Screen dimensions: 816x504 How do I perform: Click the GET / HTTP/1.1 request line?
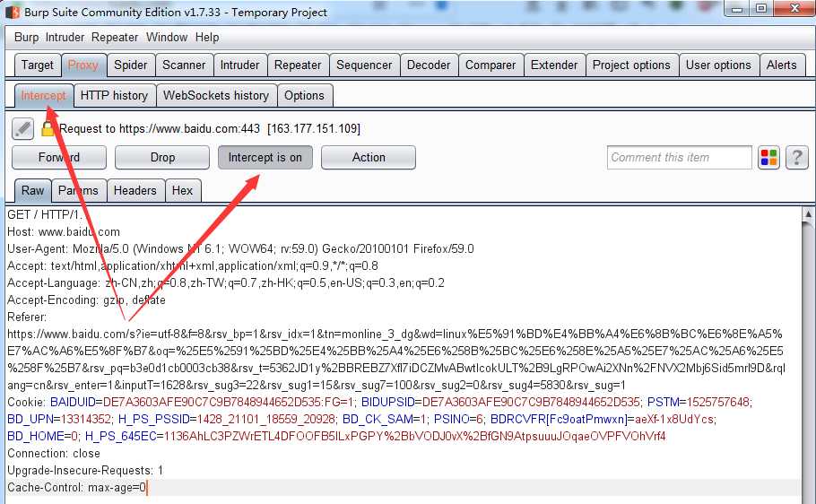(x=45, y=214)
